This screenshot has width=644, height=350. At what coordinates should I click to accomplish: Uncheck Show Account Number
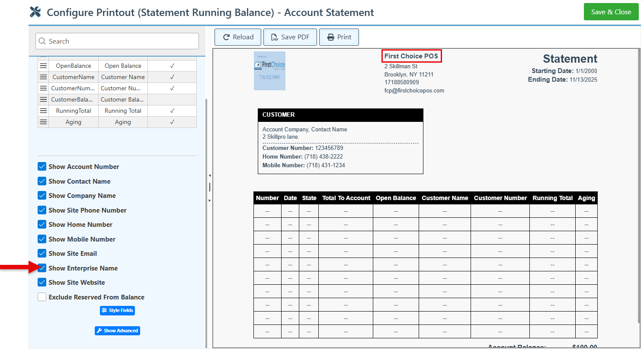(x=42, y=167)
